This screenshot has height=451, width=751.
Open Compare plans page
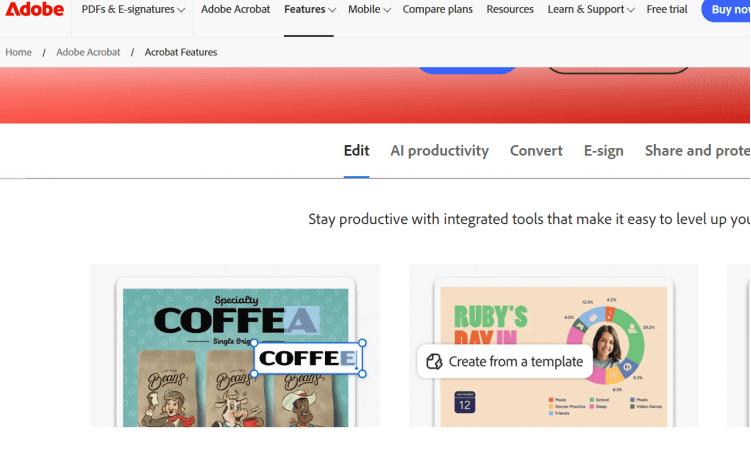pyautogui.click(x=437, y=9)
